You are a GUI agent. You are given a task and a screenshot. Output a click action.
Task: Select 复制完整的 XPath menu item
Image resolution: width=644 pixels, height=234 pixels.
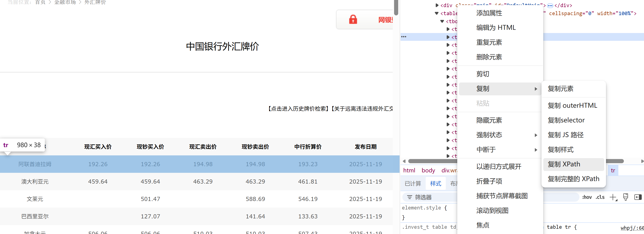tap(573, 179)
